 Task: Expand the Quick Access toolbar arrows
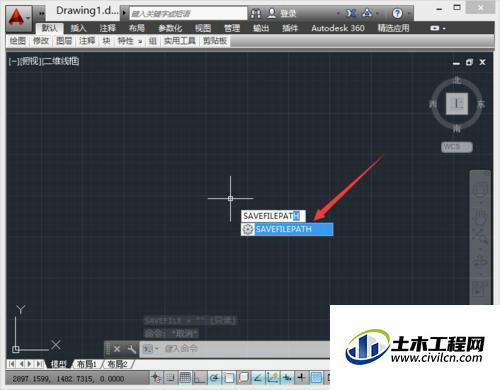41,14
